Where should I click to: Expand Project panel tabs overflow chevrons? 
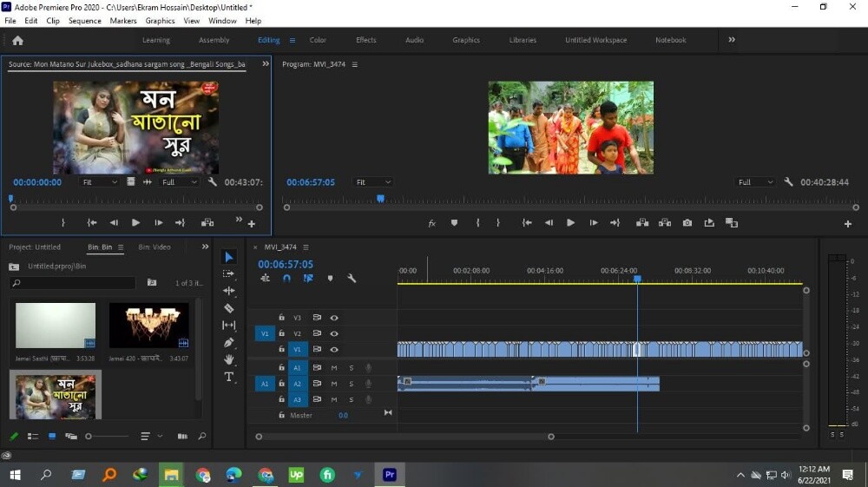tap(206, 247)
